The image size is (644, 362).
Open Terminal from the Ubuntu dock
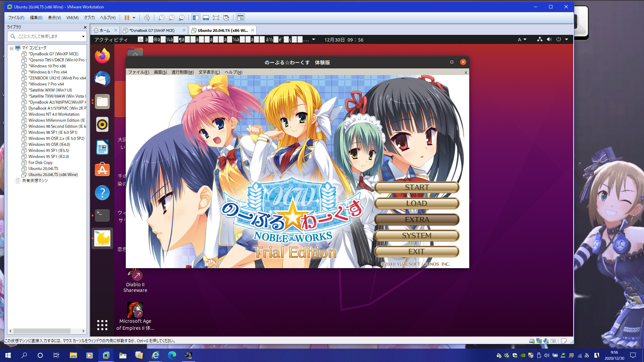pyautogui.click(x=102, y=216)
